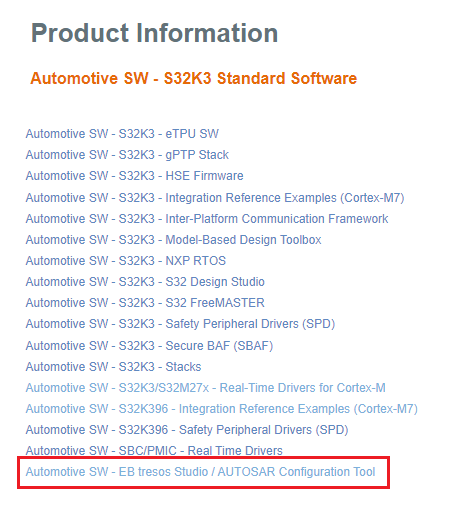Open the S32 FreeMASTER link

145,303
